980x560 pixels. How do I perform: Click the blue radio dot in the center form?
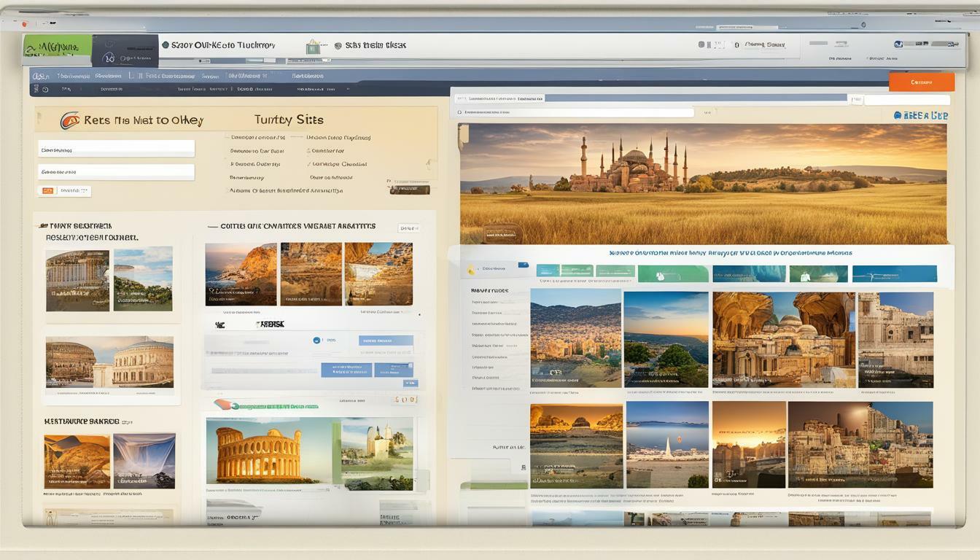pos(316,340)
